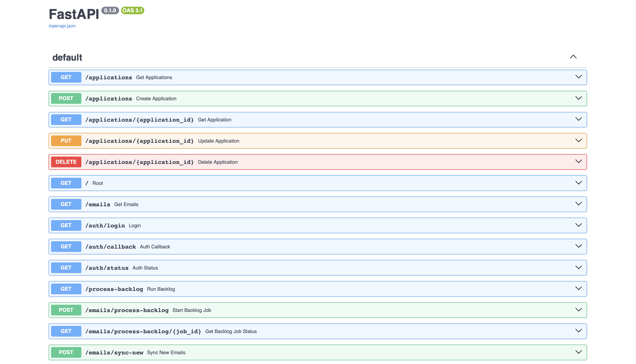Viewport: 636px width, 364px height.
Task: Click the 'Run Backlog' summary text
Action: click(x=161, y=289)
